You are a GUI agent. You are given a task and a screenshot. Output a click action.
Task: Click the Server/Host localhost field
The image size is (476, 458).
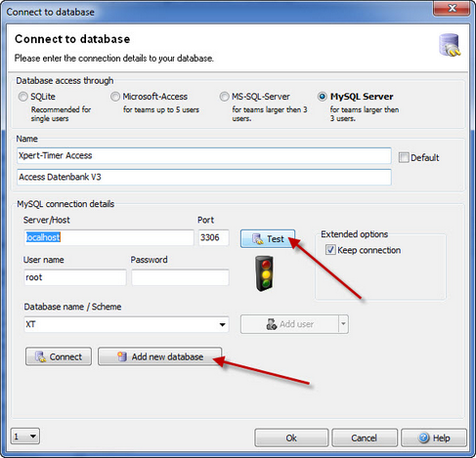pyautogui.click(x=108, y=237)
